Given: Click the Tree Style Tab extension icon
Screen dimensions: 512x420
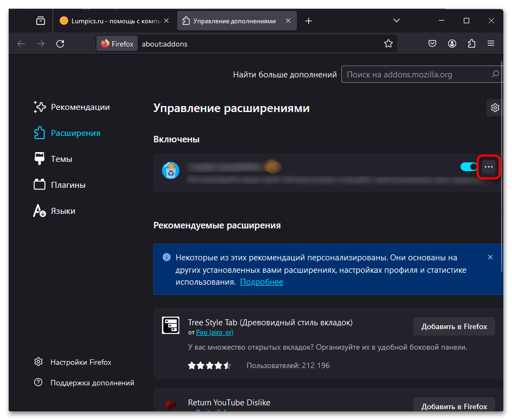Looking at the screenshot, I should [171, 325].
